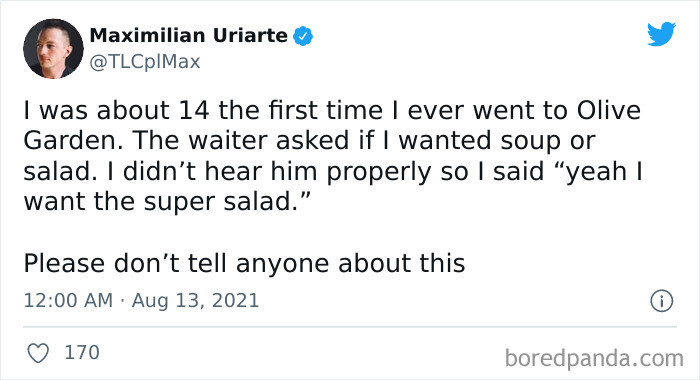Click the number 14 in the tweet

(x=194, y=110)
